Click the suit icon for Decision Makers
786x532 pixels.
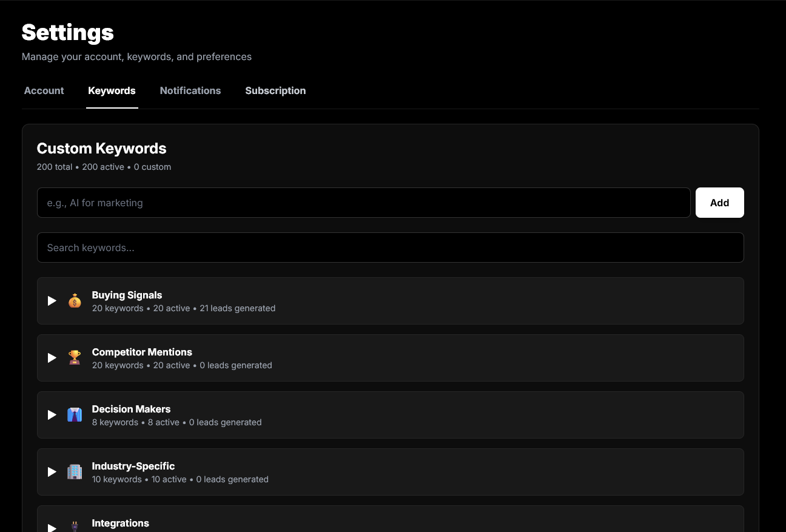pyautogui.click(x=75, y=415)
